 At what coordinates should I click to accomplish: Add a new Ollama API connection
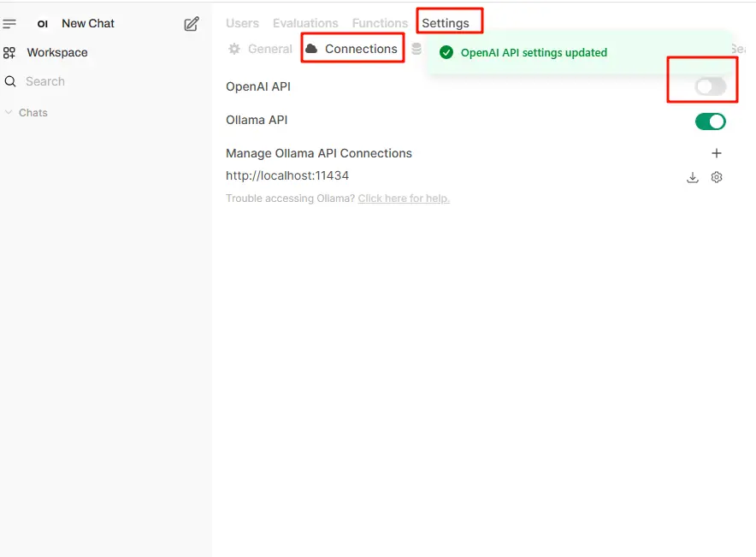click(x=717, y=153)
